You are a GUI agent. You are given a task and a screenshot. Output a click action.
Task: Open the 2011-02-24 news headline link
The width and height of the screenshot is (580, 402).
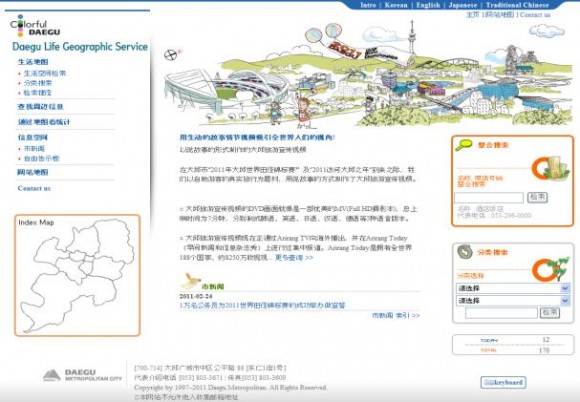(262, 305)
